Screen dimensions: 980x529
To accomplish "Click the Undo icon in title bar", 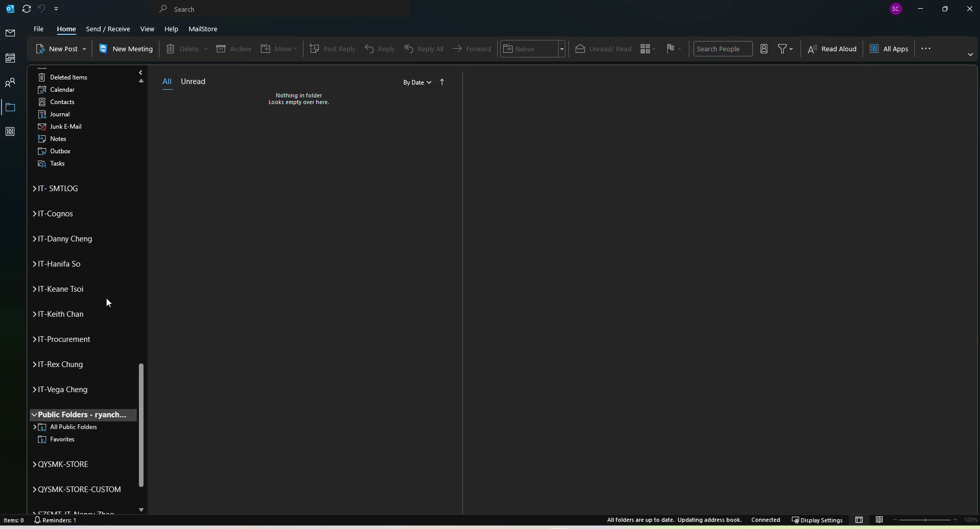I will coord(42,9).
